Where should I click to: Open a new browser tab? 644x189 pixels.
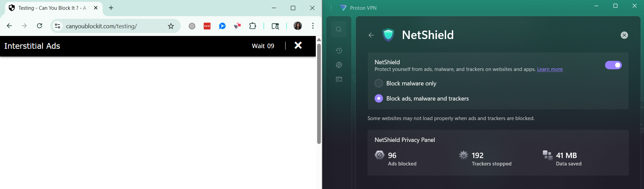coord(111,8)
